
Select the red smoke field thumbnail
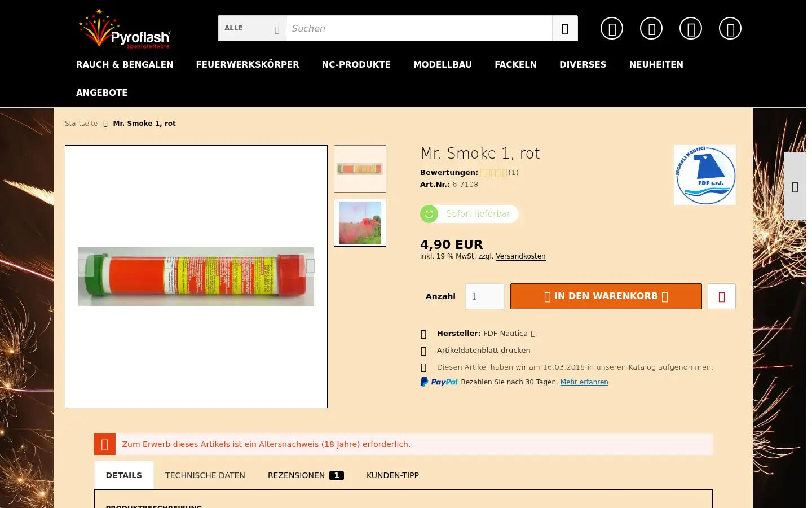click(360, 222)
